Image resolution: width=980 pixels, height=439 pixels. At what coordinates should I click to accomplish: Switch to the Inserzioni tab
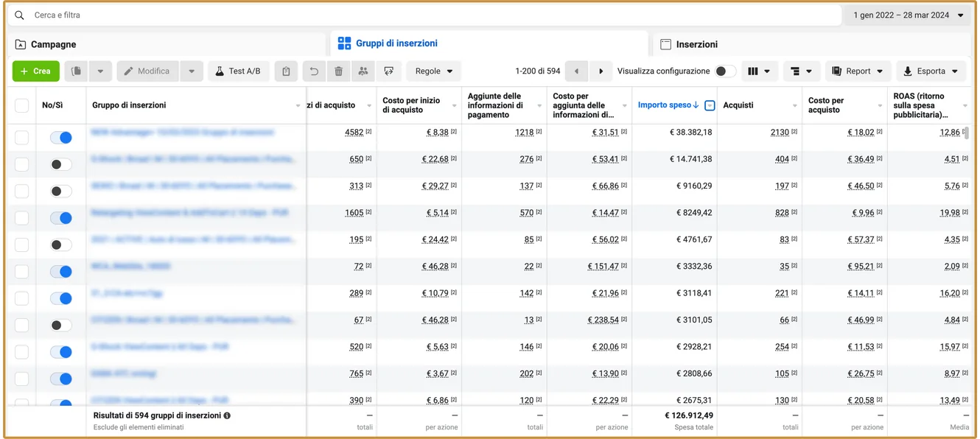[x=812, y=44]
